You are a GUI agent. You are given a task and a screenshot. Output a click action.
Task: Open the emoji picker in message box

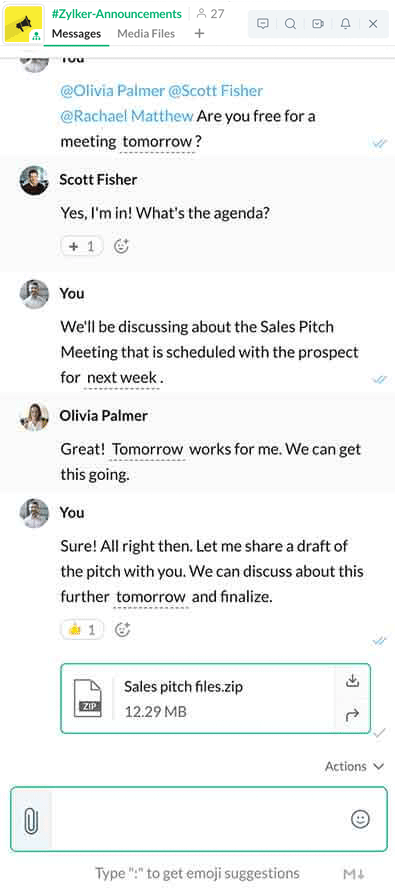[360, 820]
